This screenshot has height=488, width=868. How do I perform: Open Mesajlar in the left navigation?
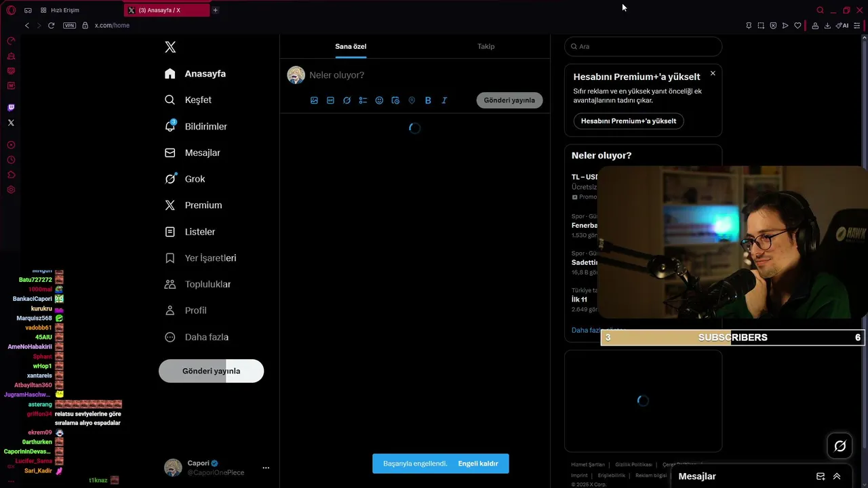(193, 152)
